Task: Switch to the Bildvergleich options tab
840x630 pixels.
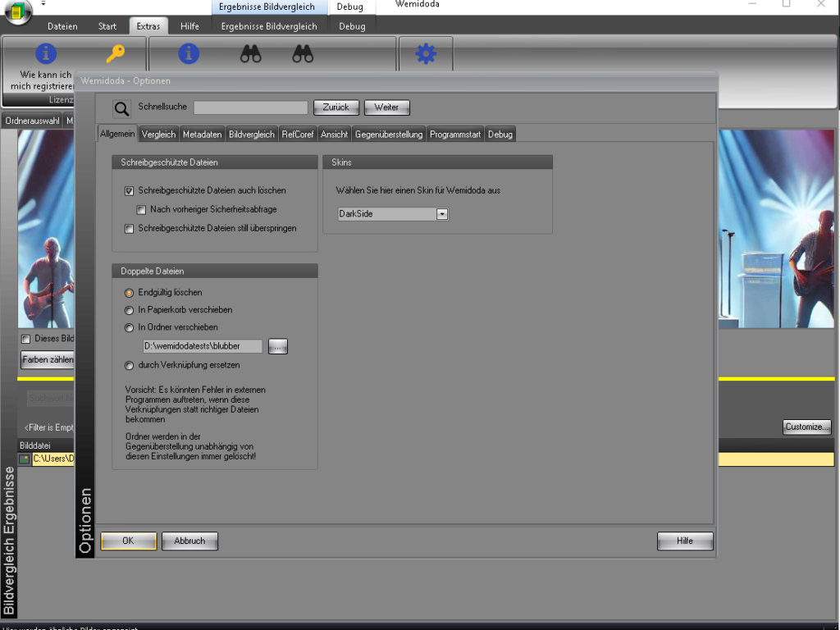Action: coord(252,135)
